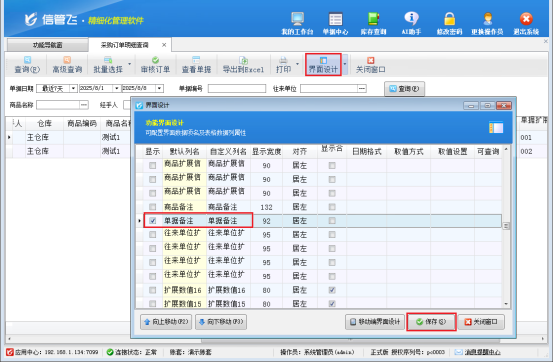Select the 审核订单 toolbar button
554x362 pixels.
(155, 65)
